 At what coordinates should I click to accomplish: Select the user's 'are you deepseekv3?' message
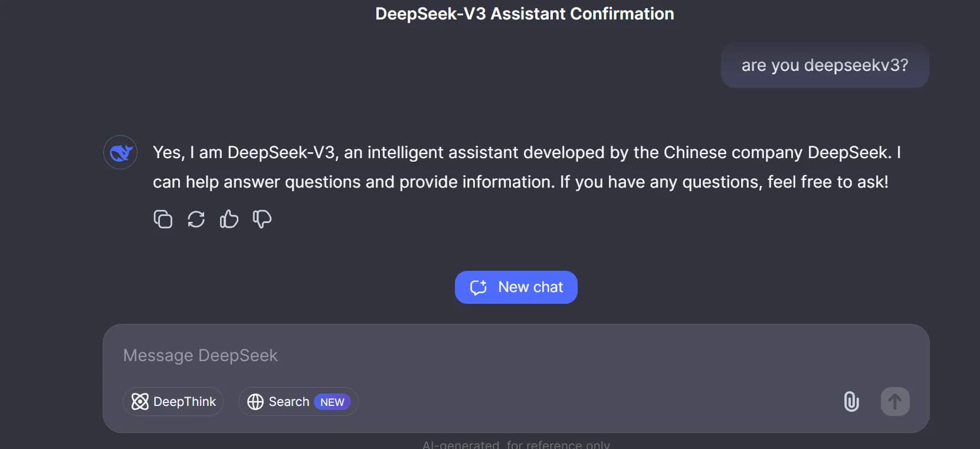pyautogui.click(x=825, y=65)
